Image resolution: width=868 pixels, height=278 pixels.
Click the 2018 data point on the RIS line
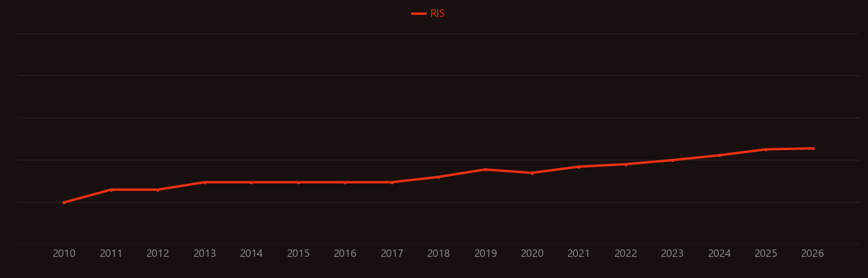click(x=438, y=177)
